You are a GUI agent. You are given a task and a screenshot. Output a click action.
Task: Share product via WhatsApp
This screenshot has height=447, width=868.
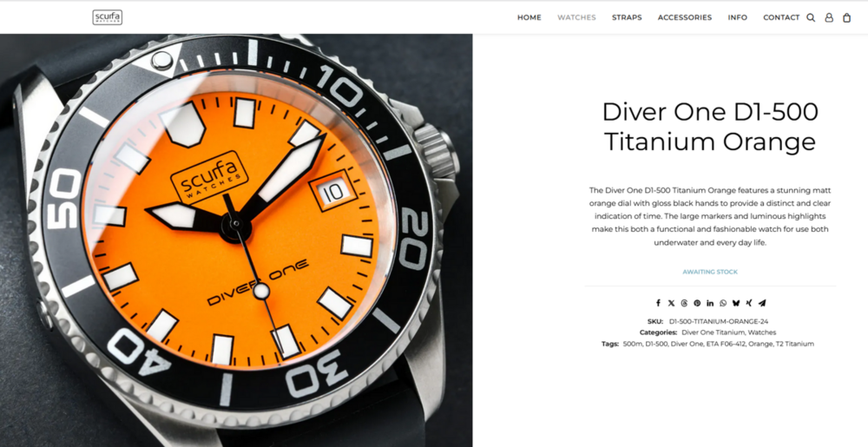point(723,303)
